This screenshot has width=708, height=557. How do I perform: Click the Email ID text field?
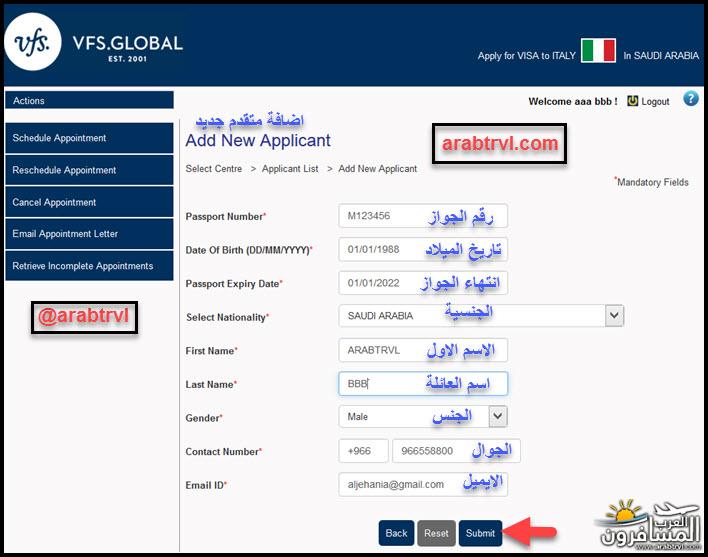point(422,484)
